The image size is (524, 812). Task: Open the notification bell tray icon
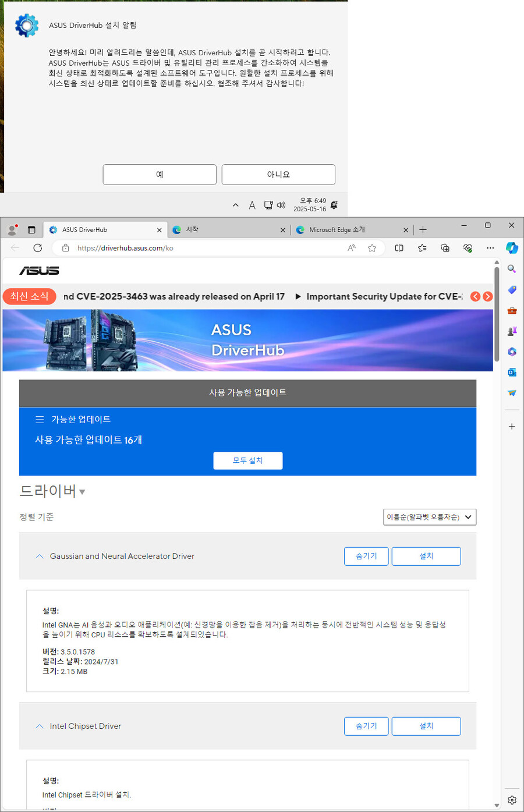pos(334,205)
